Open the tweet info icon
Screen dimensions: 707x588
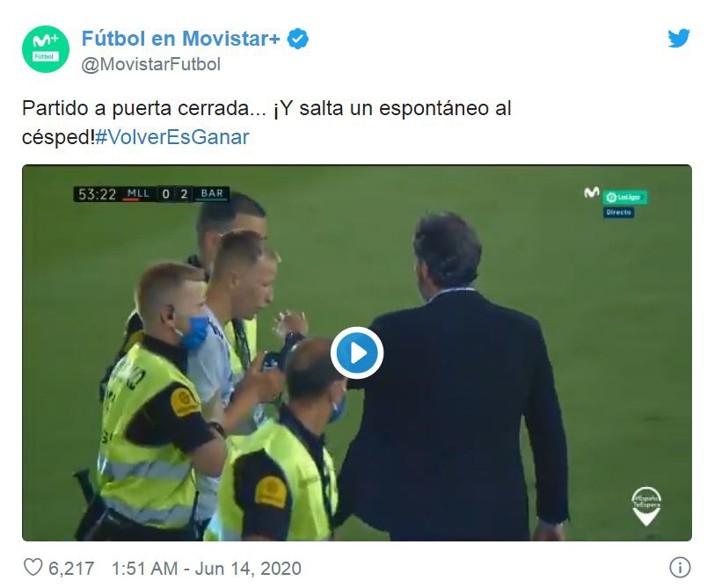680,567
